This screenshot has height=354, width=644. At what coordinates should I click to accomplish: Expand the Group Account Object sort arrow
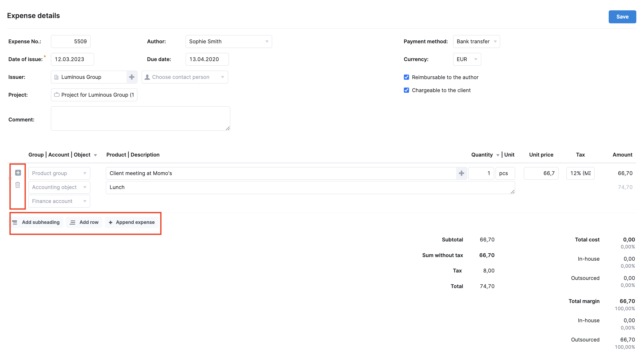[96, 155]
